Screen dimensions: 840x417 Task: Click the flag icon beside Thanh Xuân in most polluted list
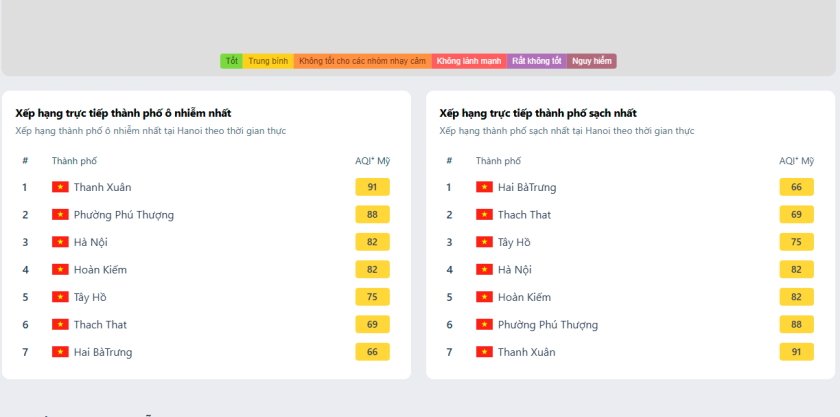[x=60, y=187]
